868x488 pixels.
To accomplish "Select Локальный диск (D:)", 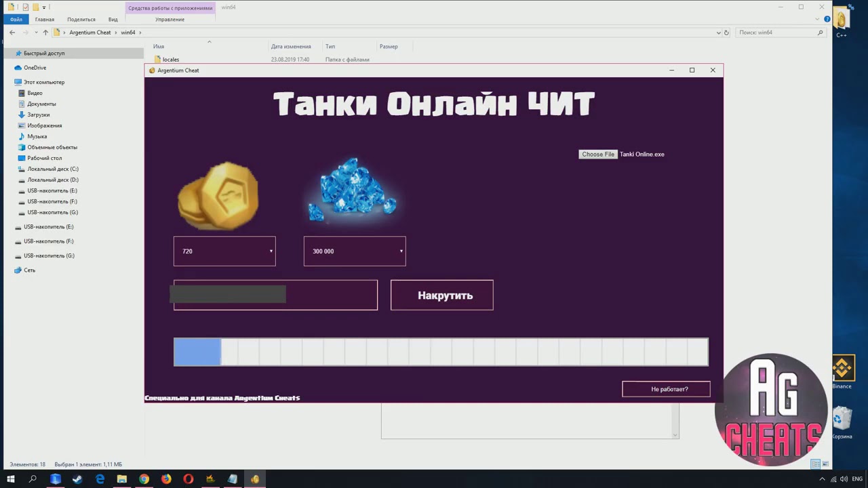I will coord(53,180).
